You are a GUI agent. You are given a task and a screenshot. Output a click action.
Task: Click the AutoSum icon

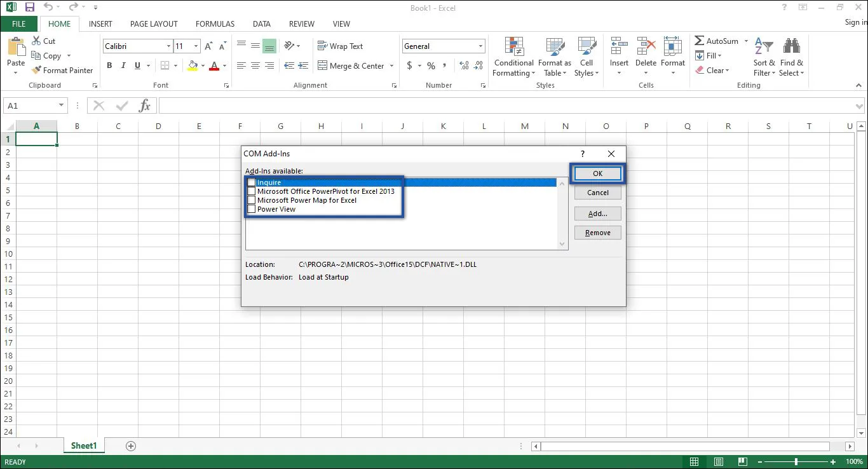click(699, 41)
